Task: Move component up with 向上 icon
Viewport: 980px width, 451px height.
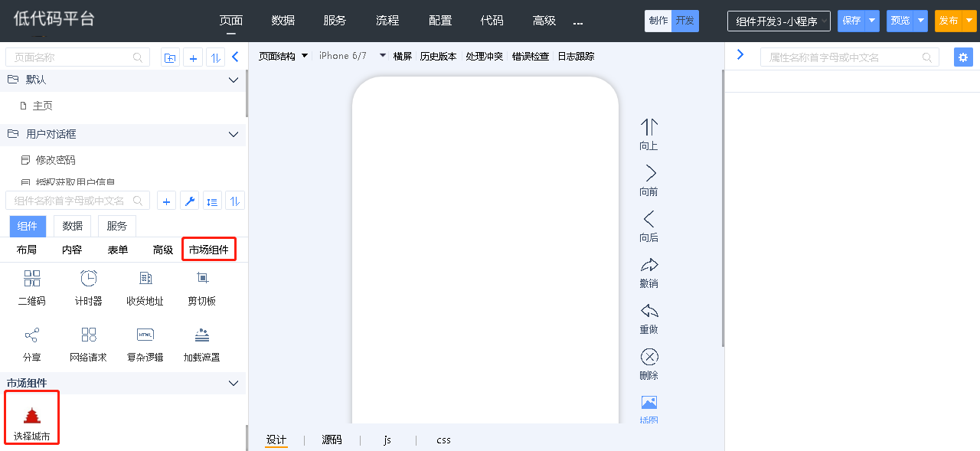Action: click(x=648, y=128)
